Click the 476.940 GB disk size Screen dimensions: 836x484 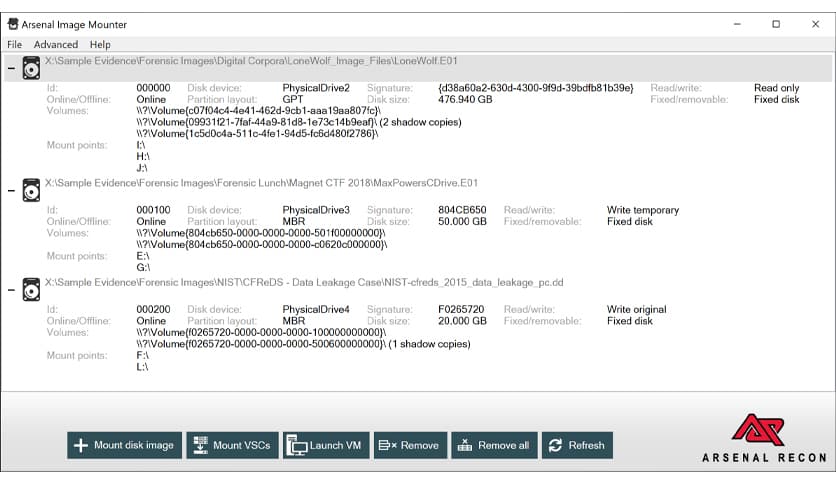[465, 100]
